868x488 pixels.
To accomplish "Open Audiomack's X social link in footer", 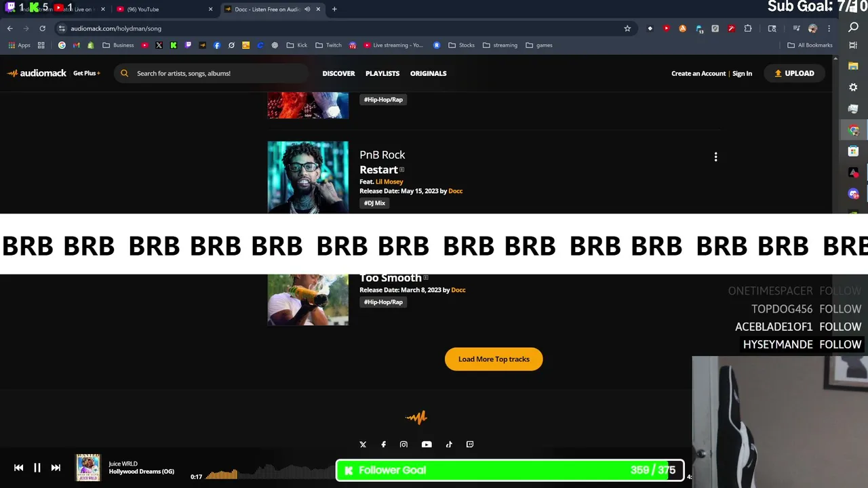I will 363,445.
